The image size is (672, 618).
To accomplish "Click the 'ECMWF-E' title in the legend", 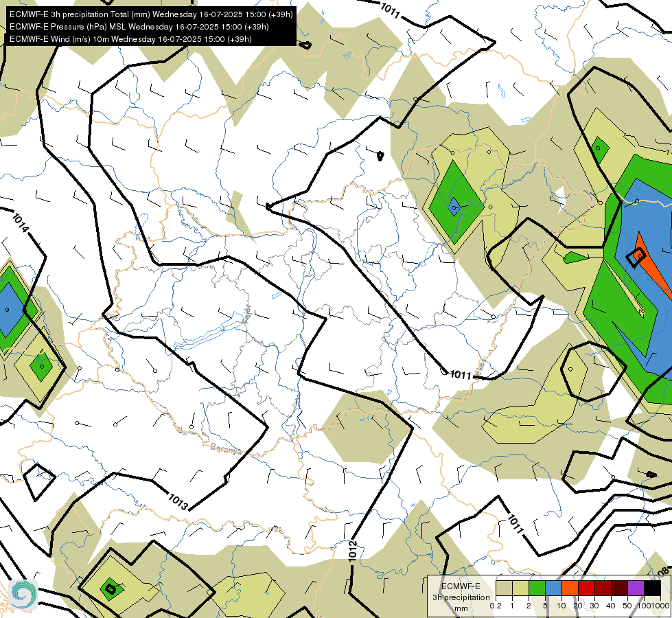I will pos(461,586).
